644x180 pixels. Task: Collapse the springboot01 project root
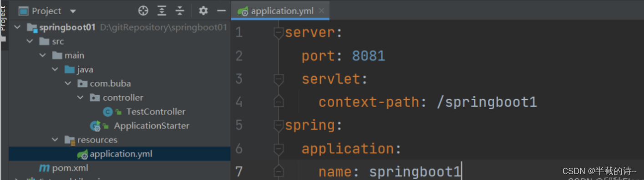[17, 27]
